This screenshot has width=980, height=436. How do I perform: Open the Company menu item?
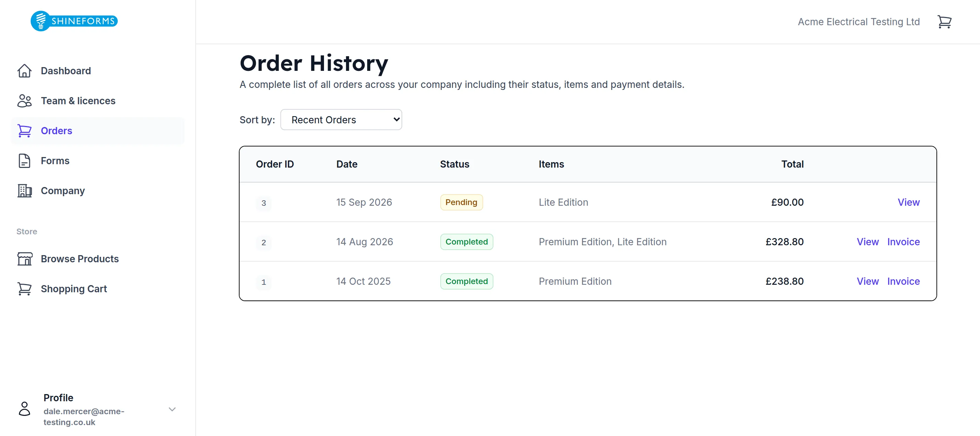point(97,191)
